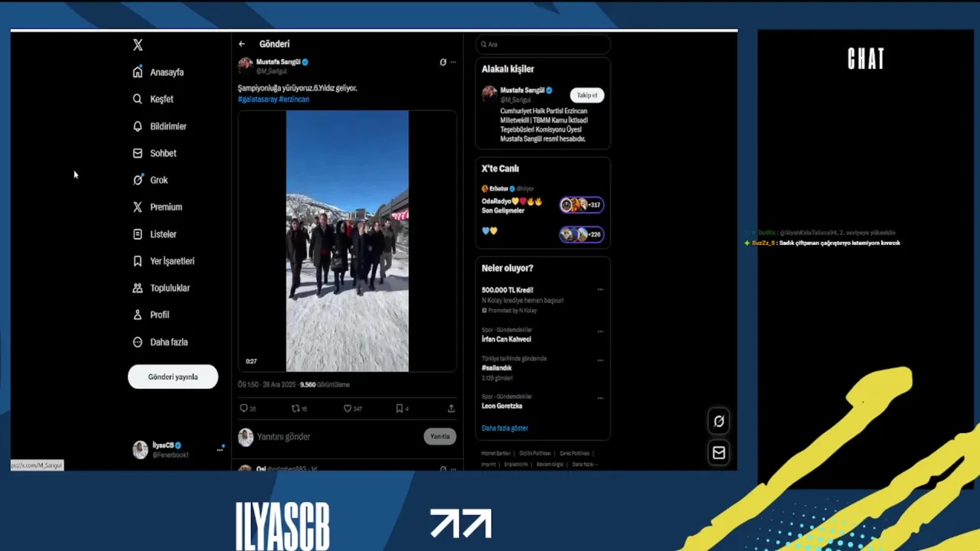Click the X logo in the sidebar

[x=138, y=45]
